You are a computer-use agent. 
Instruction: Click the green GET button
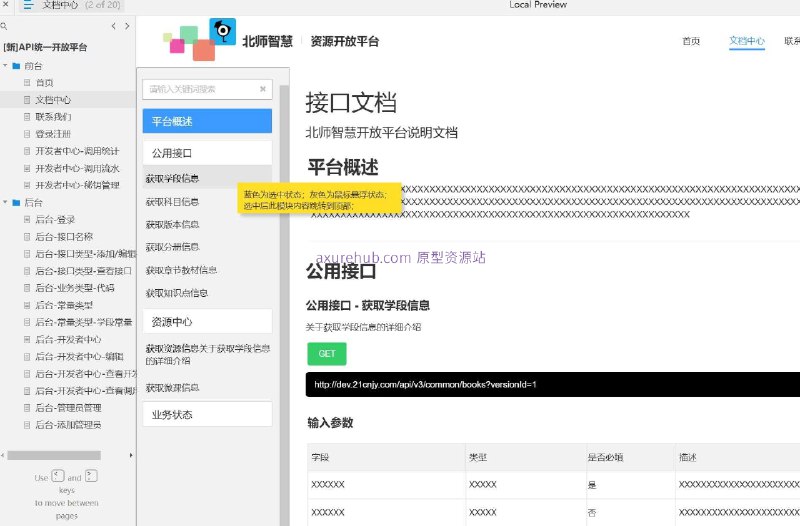[x=327, y=354]
